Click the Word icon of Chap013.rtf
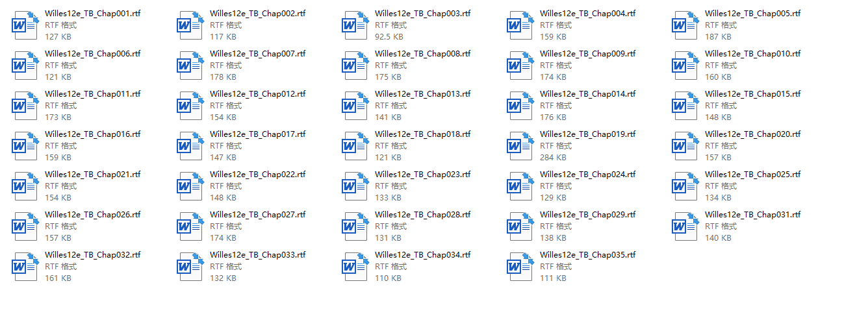 [355, 105]
